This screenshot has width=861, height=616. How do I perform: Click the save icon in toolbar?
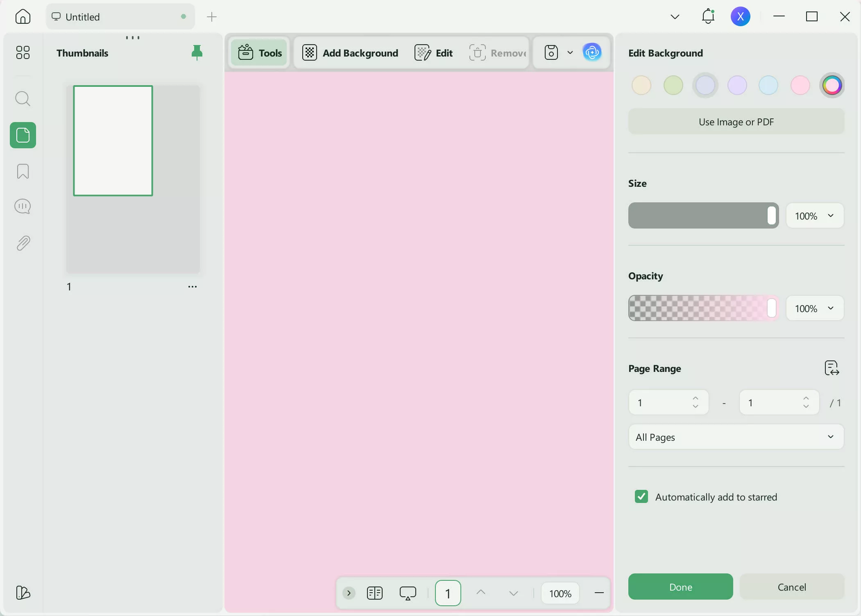551,52
